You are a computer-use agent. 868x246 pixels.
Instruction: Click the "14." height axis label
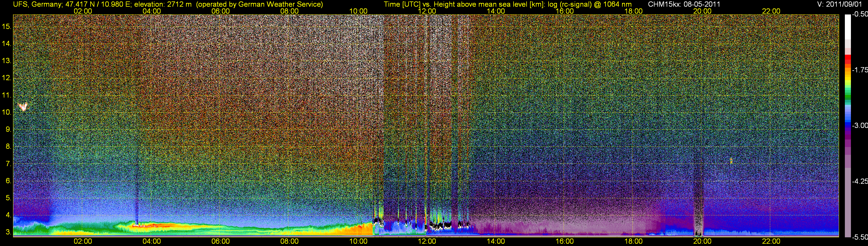point(6,43)
